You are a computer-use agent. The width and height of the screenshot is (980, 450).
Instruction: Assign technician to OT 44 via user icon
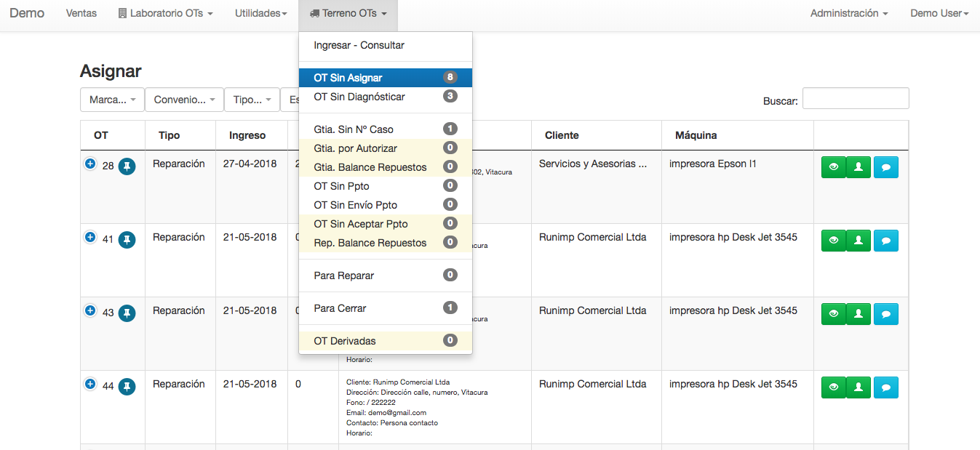pyautogui.click(x=859, y=387)
